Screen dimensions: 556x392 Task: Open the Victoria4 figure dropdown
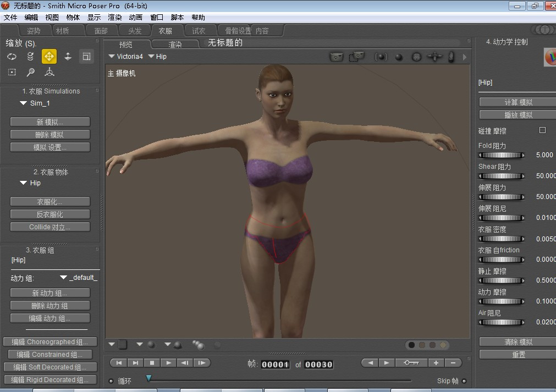point(126,57)
